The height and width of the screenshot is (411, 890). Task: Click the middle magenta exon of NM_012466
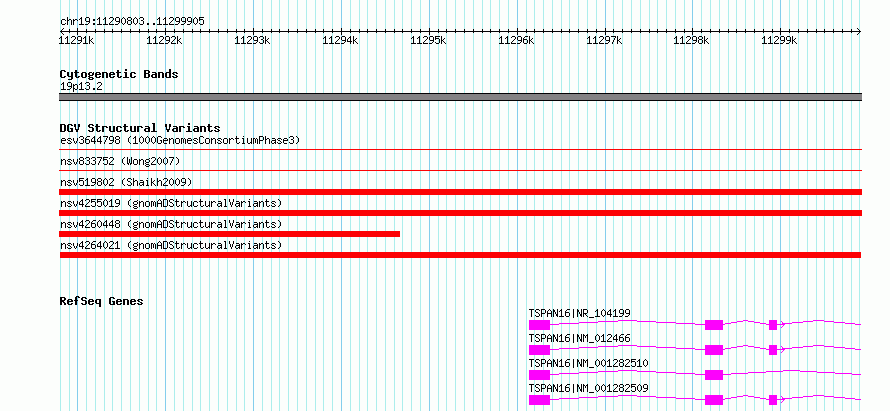tap(713, 350)
